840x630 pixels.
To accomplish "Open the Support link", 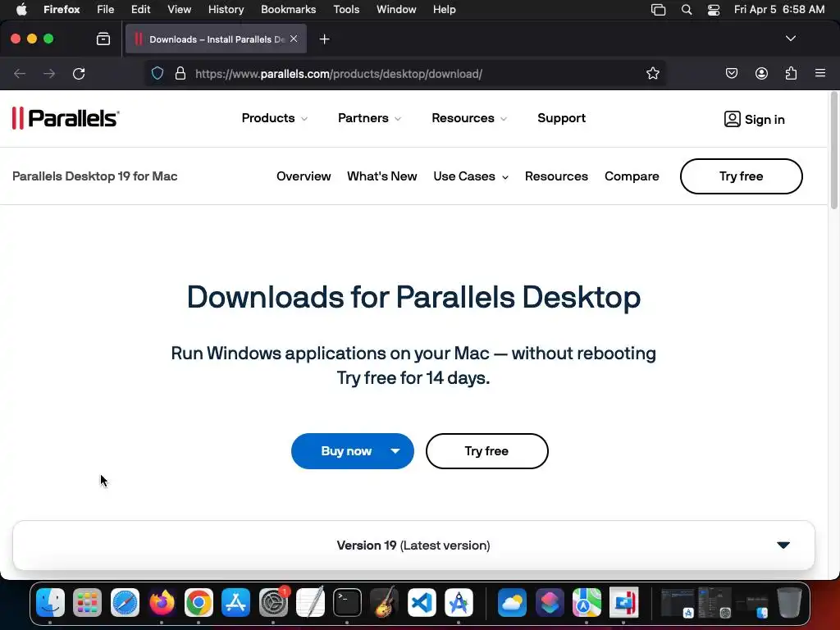I will (561, 118).
